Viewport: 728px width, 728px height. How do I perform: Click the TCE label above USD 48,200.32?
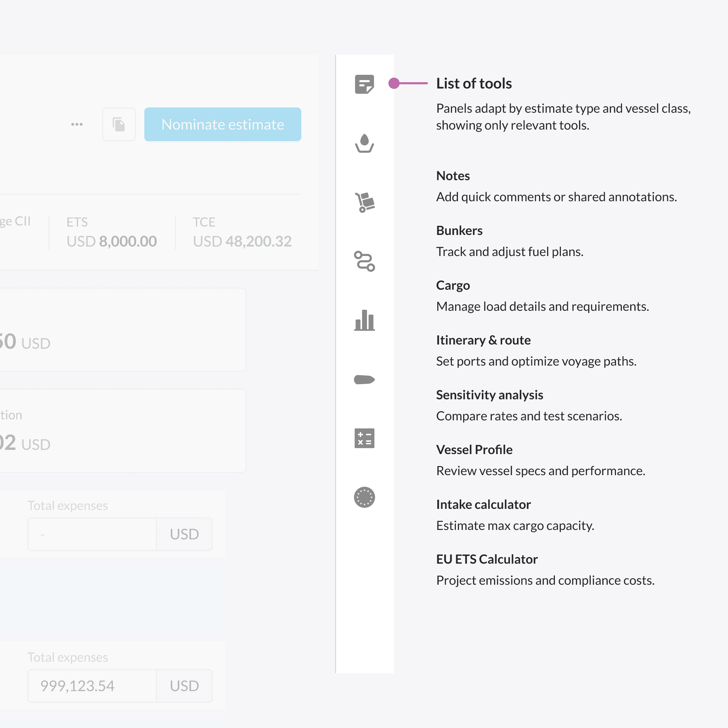[204, 222]
